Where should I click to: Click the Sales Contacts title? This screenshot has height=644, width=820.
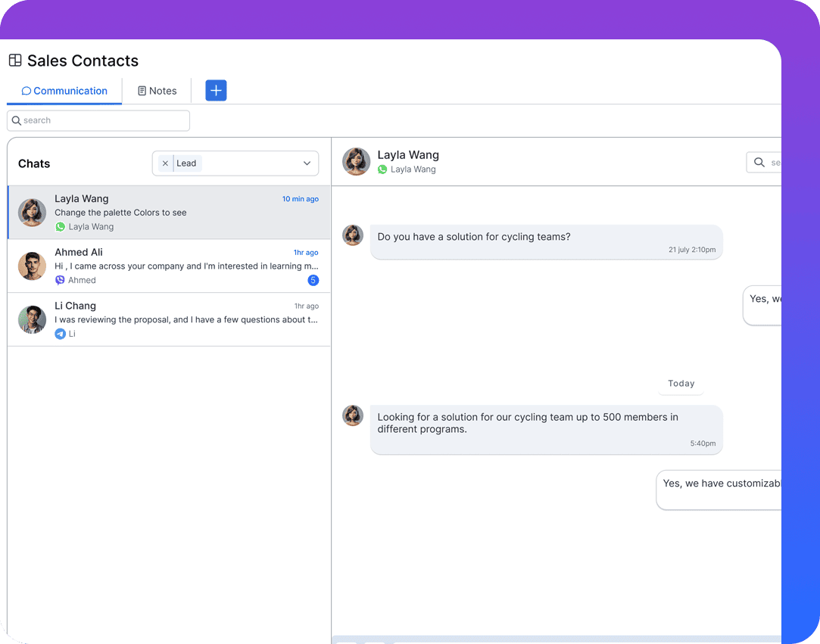(83, 61)
